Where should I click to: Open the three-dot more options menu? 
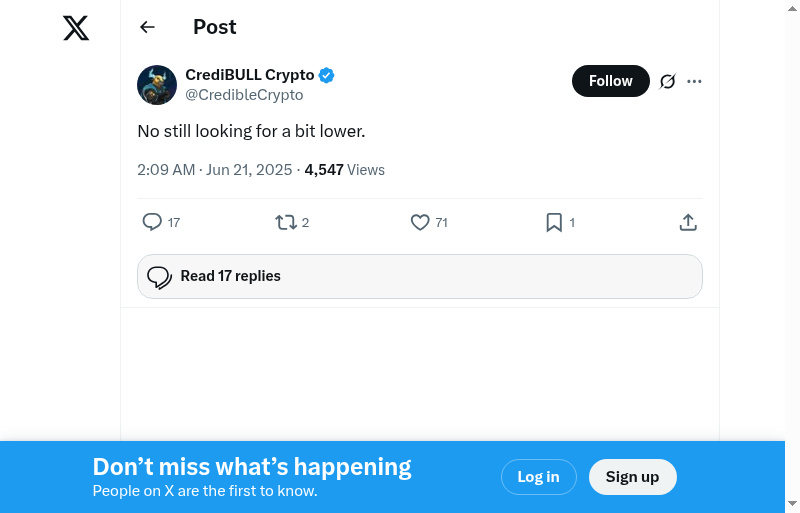coord(695,81)
